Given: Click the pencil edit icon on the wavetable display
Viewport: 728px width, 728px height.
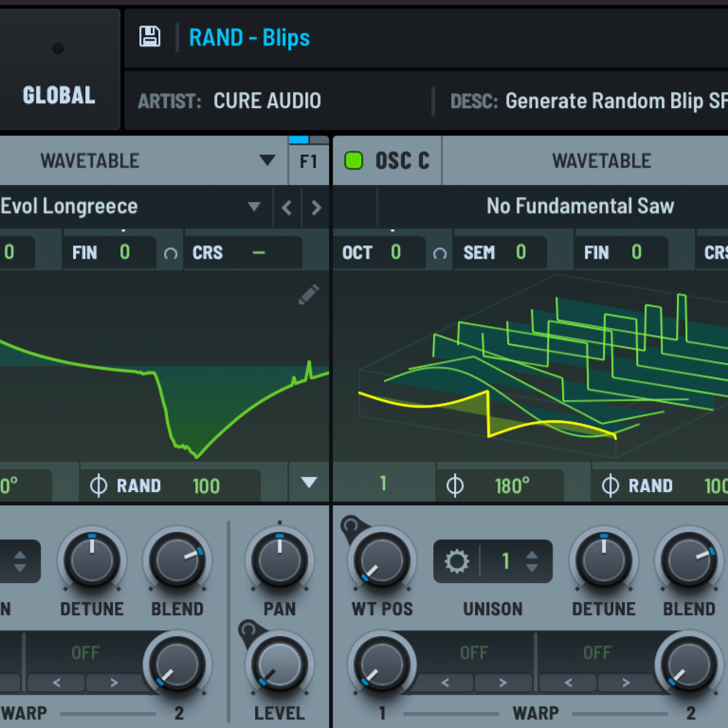Looking at the screenshot, I should (x=308, y=295).
